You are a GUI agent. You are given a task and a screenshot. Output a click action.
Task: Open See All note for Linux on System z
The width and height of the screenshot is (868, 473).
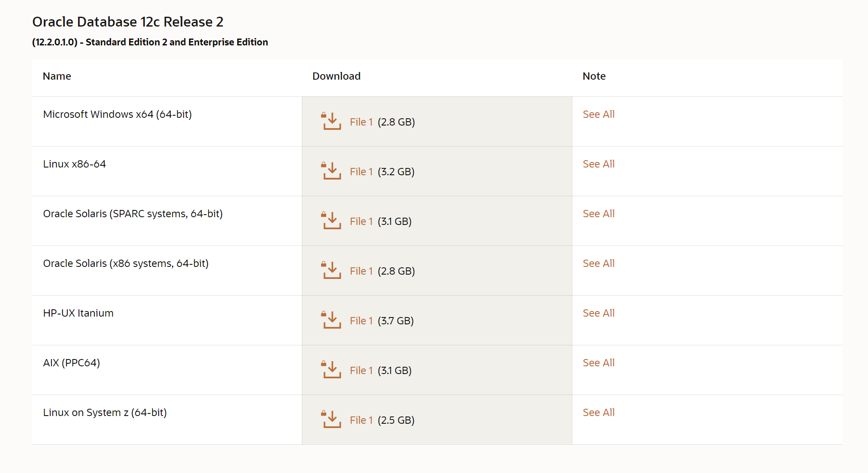click(x=599, y=413)
